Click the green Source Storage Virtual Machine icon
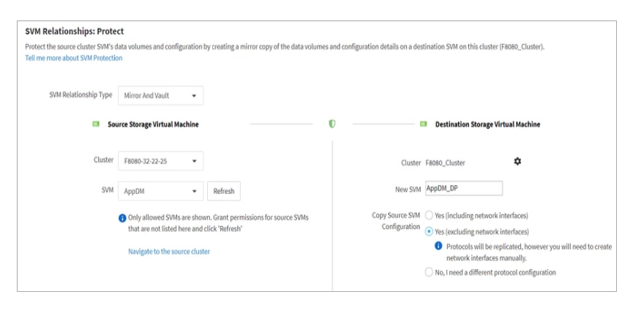 click(x=96, y=124)
